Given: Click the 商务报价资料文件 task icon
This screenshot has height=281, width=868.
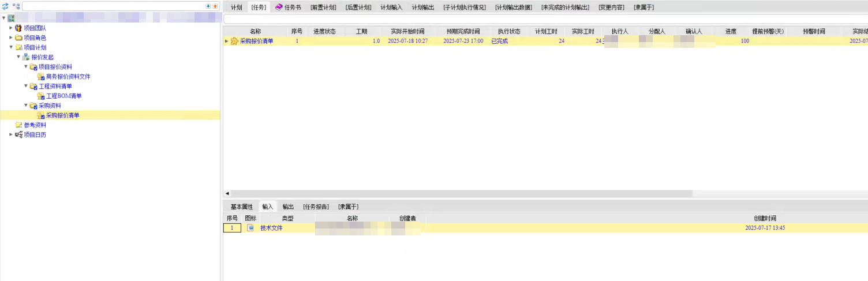Looking at the screenshot, I should [x=41, y=77].
